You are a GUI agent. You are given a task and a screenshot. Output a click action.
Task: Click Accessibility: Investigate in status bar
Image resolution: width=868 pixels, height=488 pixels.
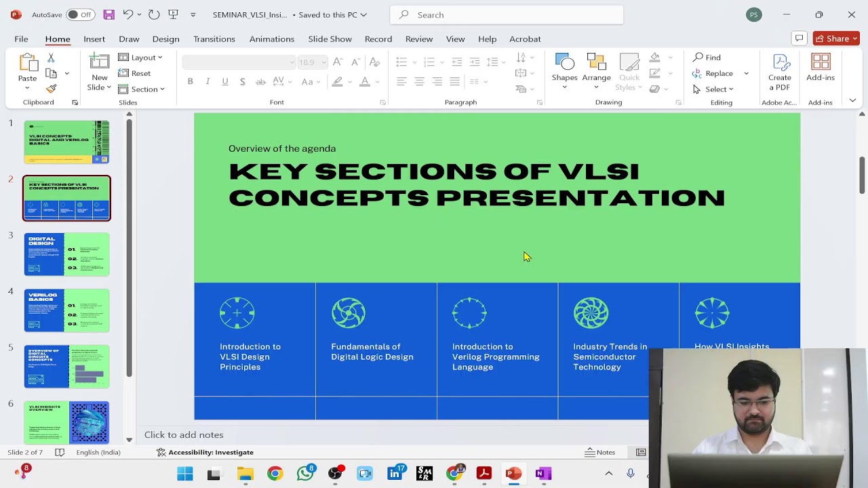[205, 452]
